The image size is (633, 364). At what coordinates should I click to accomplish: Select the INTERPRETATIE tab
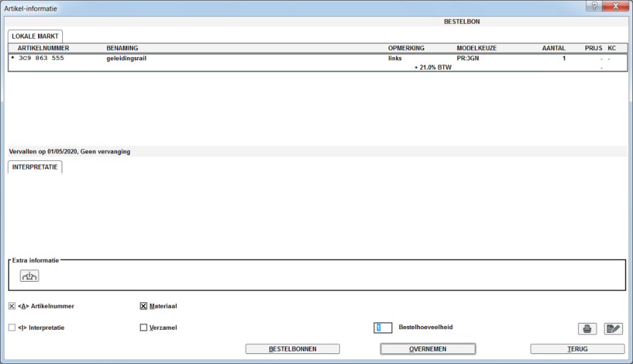point(35,167)
